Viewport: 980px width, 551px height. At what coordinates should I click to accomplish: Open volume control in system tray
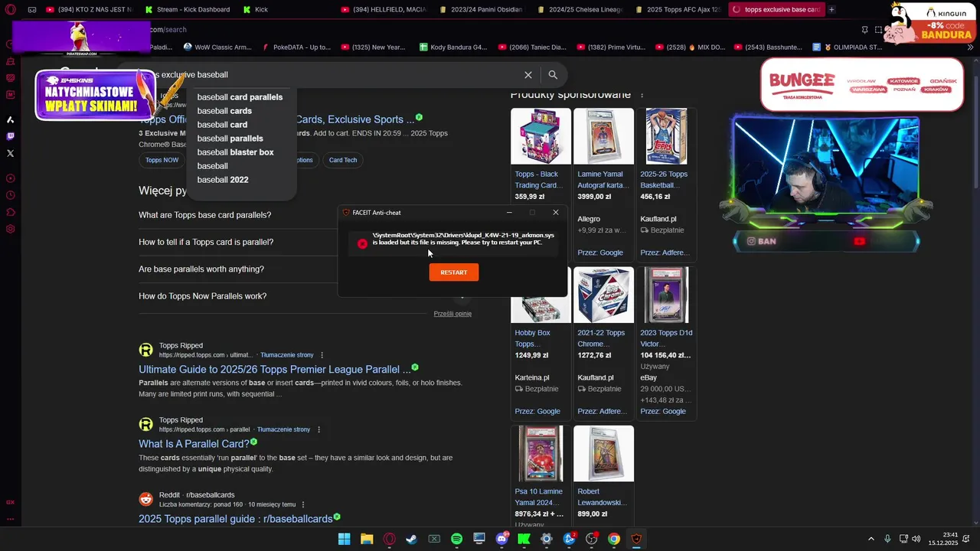click(x=916, y=539)
